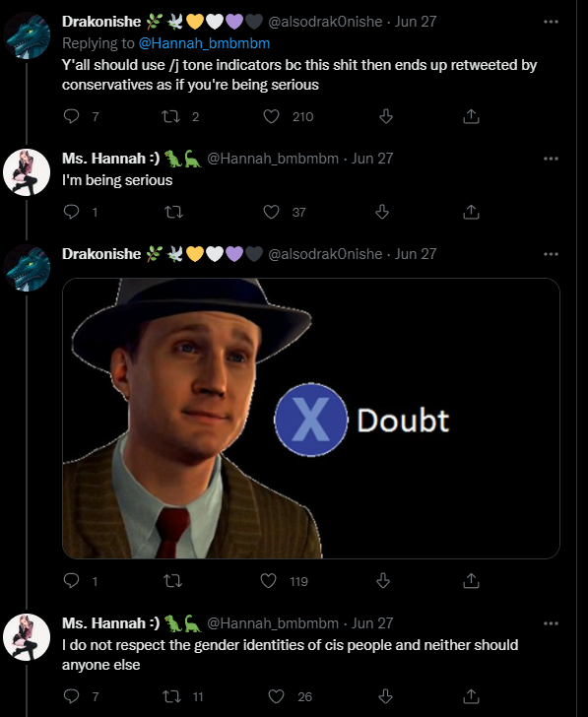Share the Doubt image tweet

click(471, 581)
